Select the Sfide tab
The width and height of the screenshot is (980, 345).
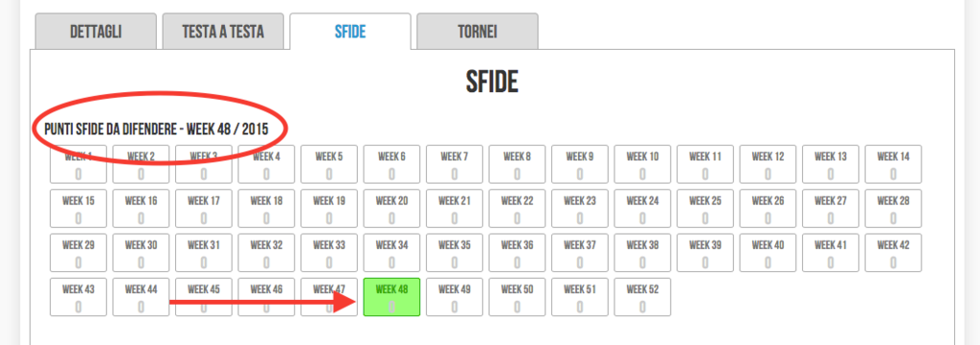click(350, 32)
